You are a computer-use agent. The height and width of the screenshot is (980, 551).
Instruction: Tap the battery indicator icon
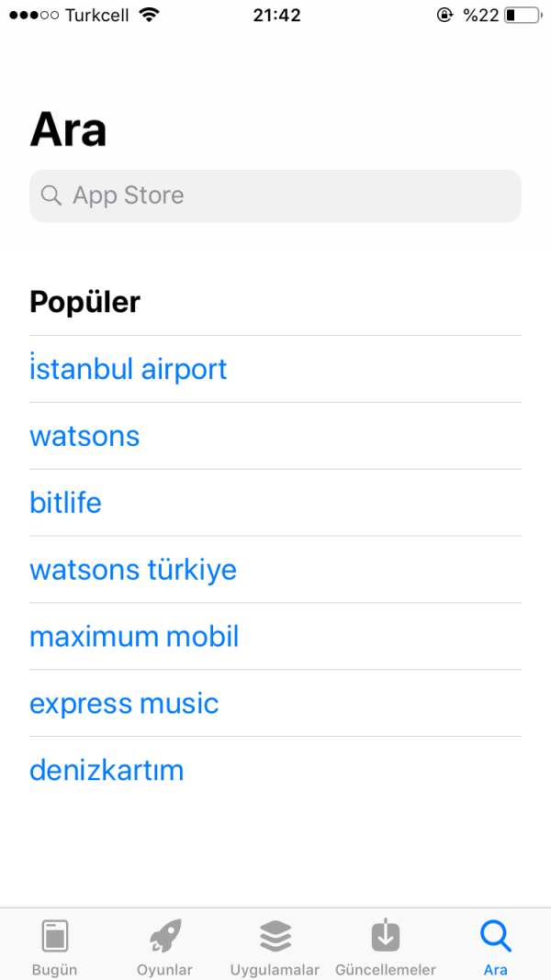coord(523,15)
